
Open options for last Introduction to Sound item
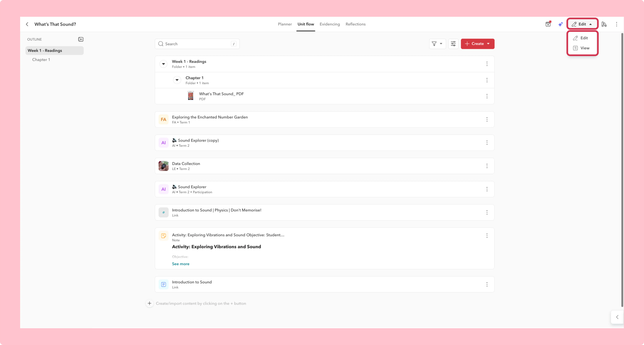(487, 284)
